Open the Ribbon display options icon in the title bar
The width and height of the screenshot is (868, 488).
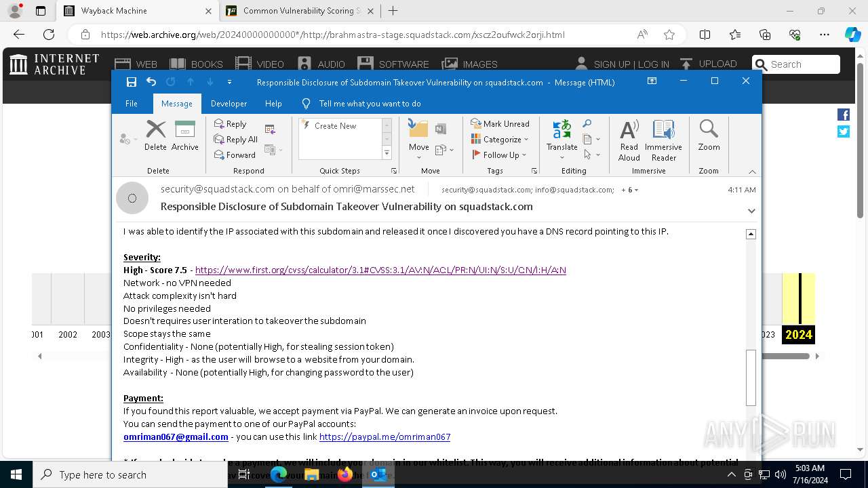(x=652, y=81)
